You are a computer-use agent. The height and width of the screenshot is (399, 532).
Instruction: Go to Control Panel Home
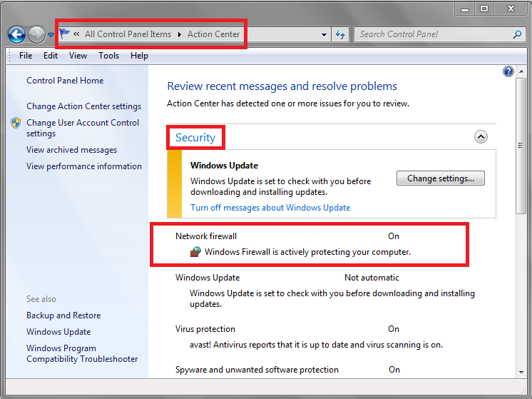(65, 81)
